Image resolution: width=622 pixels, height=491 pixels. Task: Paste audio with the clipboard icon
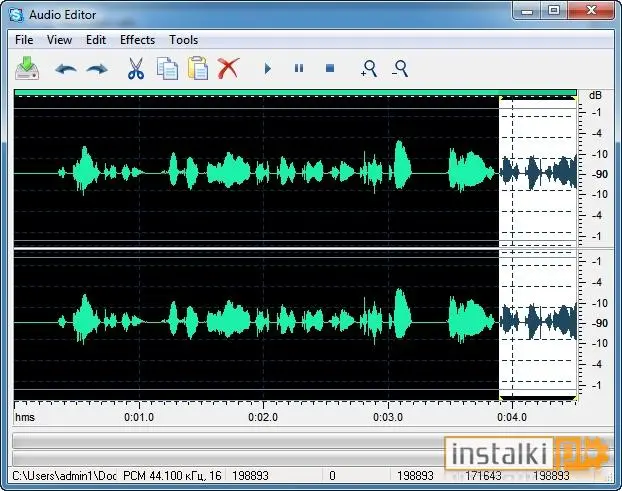click(x=198, y=68)
